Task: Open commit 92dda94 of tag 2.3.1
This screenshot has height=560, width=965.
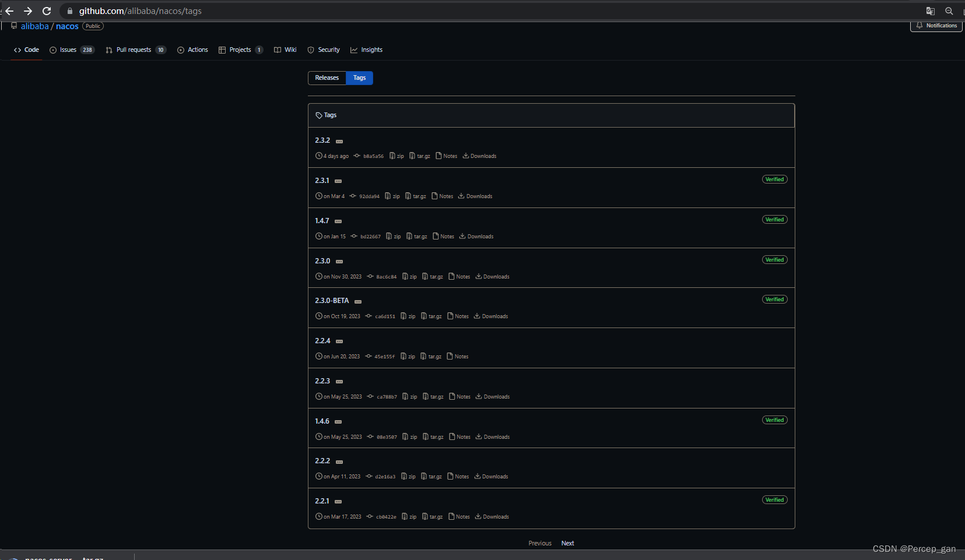Action: pos(364,196)
